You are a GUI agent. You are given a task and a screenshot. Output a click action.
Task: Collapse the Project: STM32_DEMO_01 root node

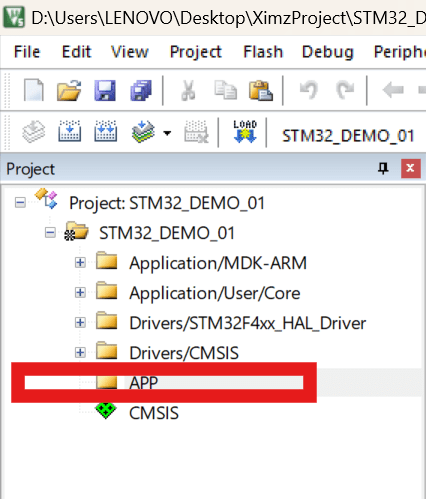click(20, 203)
